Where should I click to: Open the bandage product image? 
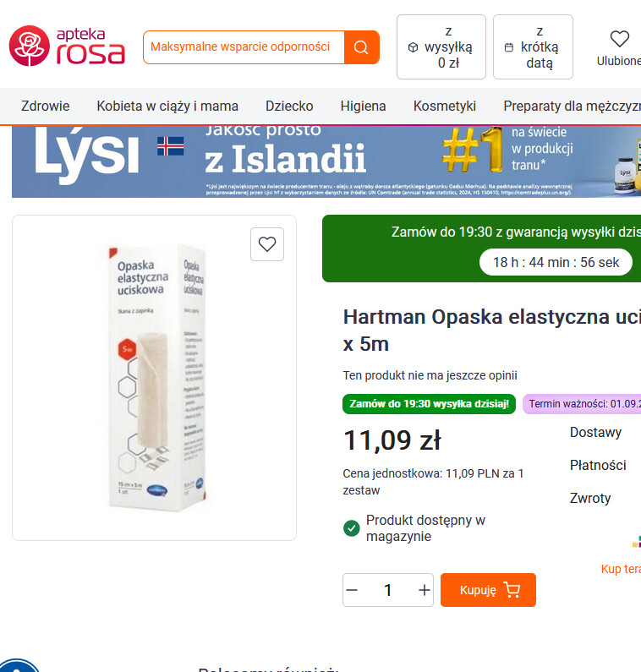tap(155, 378)
